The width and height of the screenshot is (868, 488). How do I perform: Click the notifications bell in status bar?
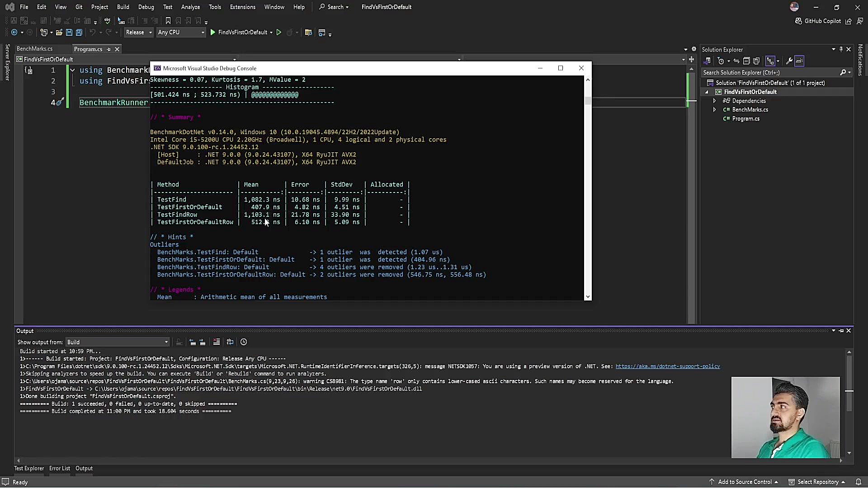click(x=859, y=482)
